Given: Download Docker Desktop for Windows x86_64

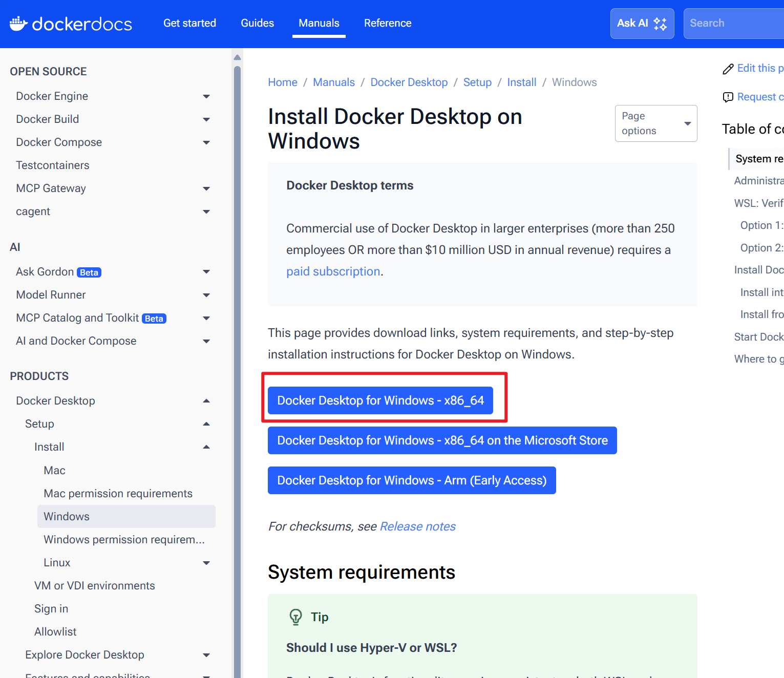Looking at the screenshot, I should pyautogui.click(x=380, y=400).
